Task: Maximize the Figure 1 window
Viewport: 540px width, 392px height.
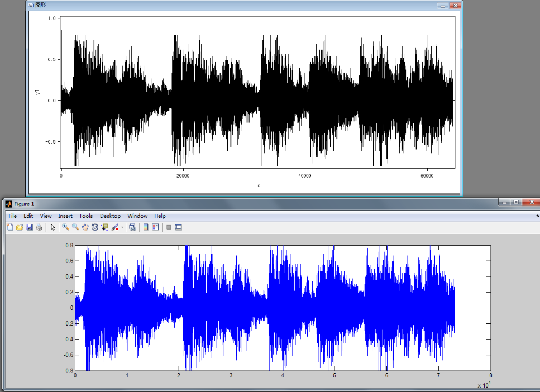Action: (516, 202)
